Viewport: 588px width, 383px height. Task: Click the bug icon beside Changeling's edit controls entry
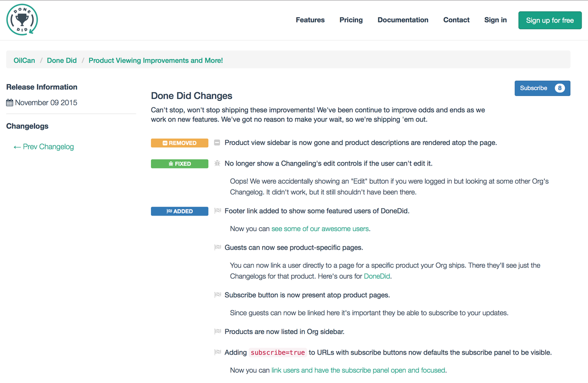(218, 164)
